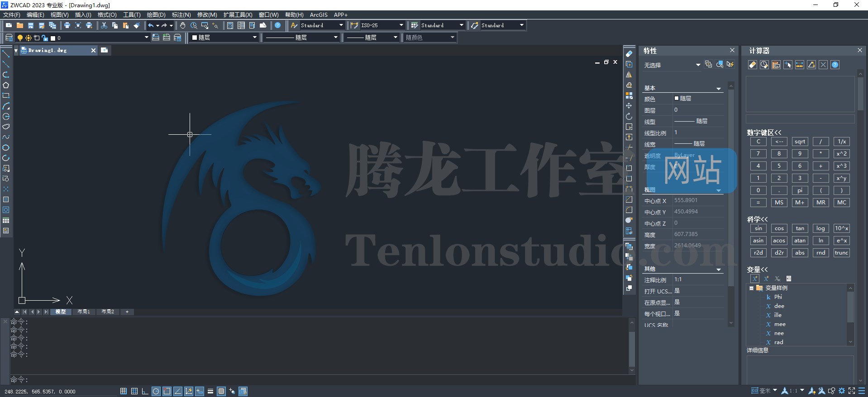The width and height of the screenshot is (868, 397).
Task: Select the Erase tool in the modify toolbar
Action: coord(629,54)
